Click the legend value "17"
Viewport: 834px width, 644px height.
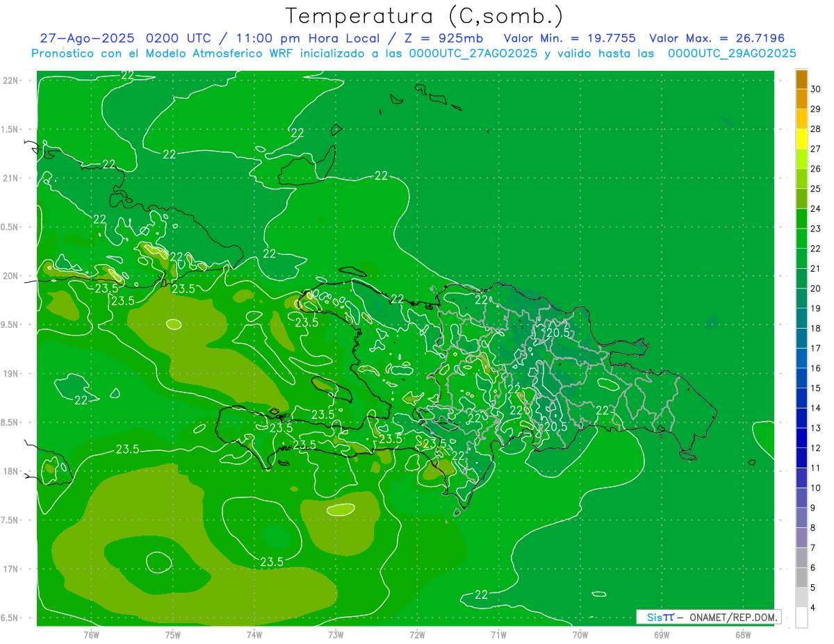pos(816,349)
